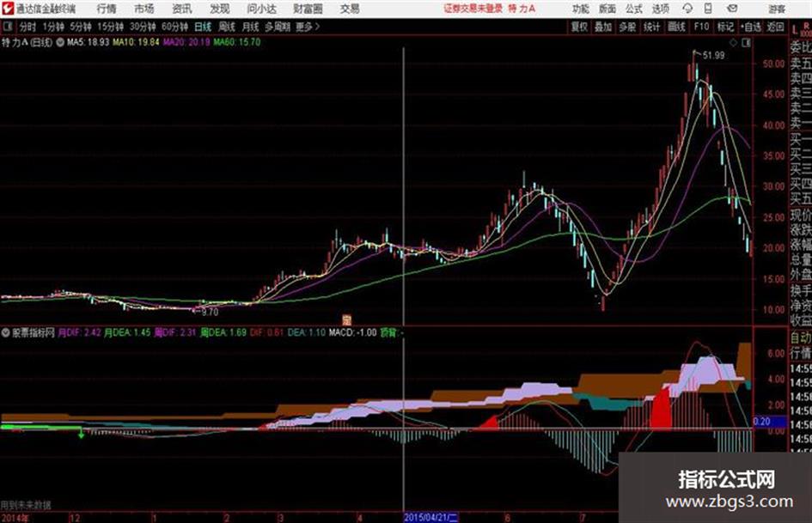Switch the chart period to 60分钟
The image size is (812, 523).
point(174,27)
